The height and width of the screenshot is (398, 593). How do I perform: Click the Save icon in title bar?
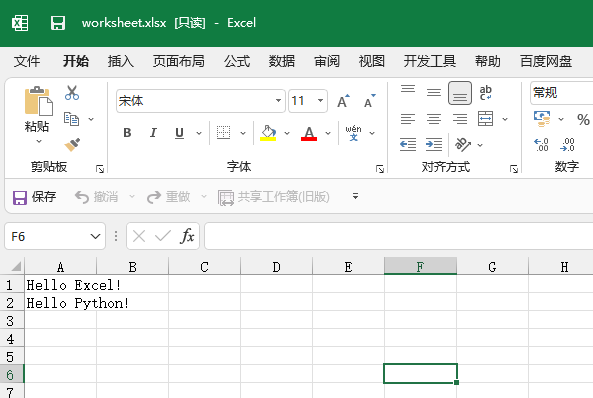(x=58, y=23)
